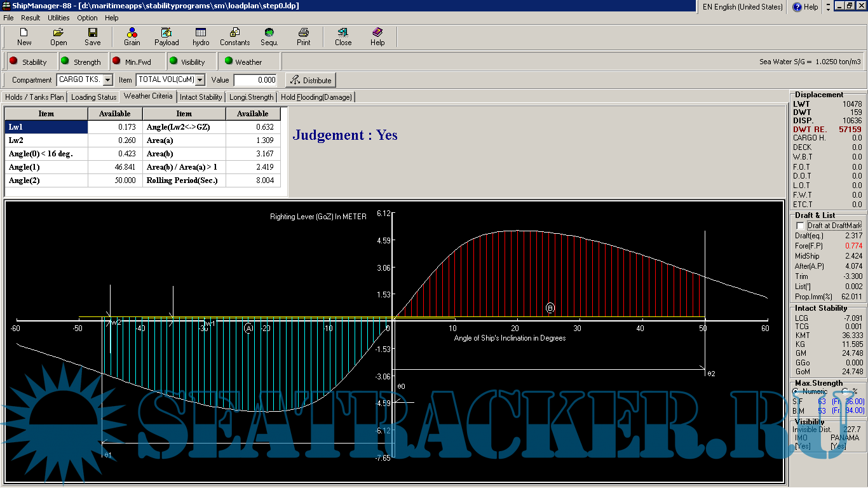Click the Value input field
This screenshot has height=488, width=868.
coord(255,80)
